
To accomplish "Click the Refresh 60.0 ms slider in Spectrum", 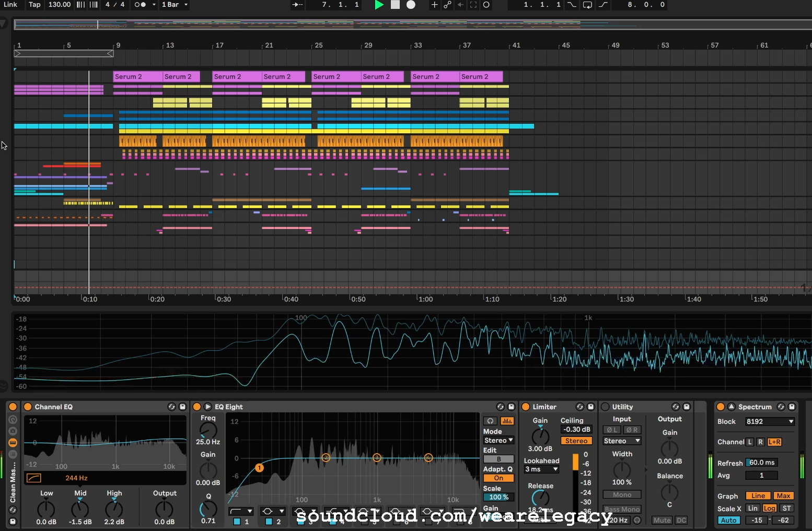I will point(761,462).
